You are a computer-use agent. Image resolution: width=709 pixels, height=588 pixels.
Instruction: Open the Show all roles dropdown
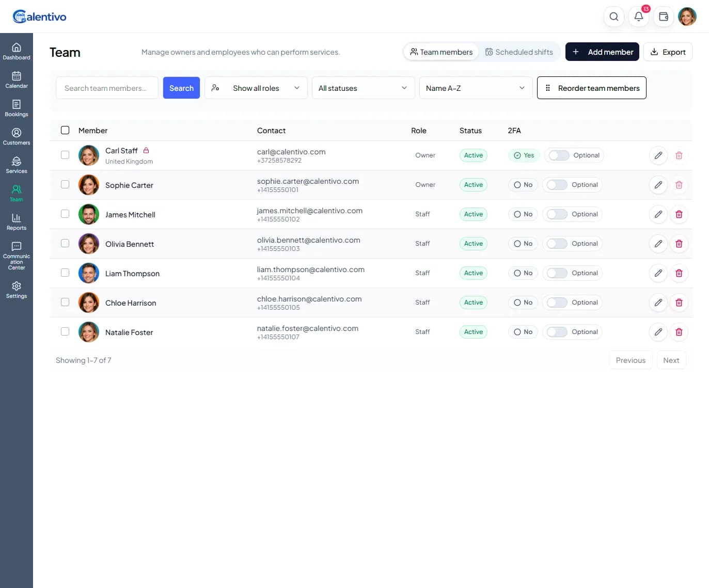pyautogui.click(x=256, y=88)
